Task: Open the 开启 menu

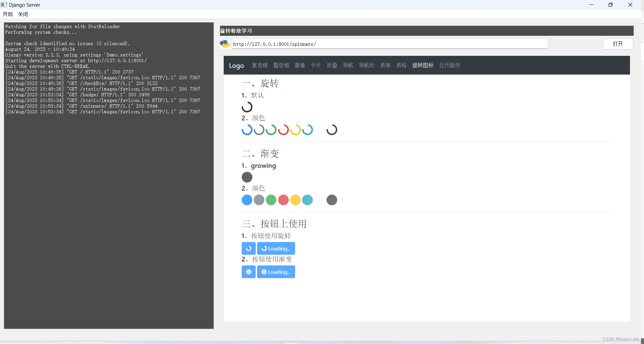Action: pyautogui.click(x=8, y=14)
